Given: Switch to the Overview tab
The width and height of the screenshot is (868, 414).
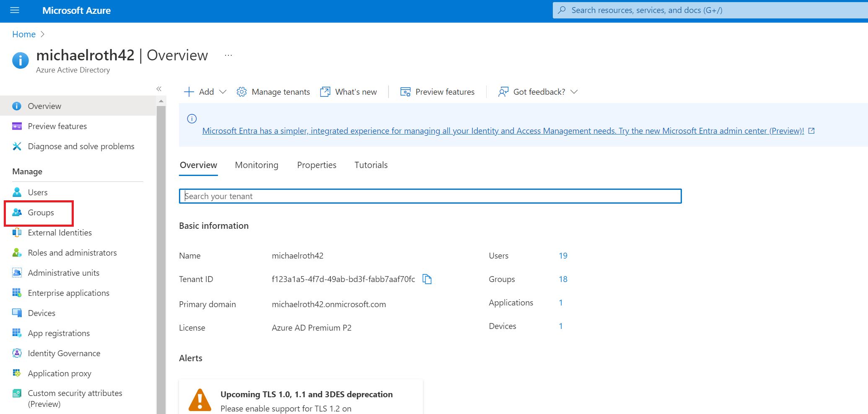Looking at the screenshot, I should [x=199, y=165].
